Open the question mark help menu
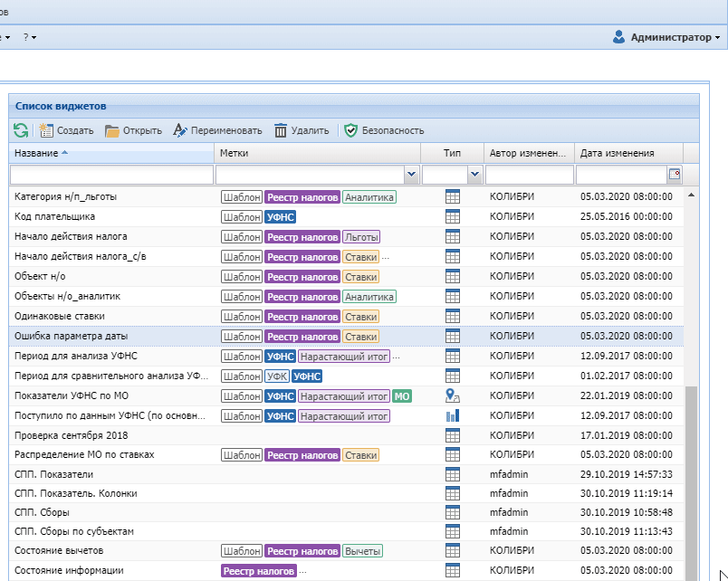Screen dimensions: 728x581 30,37
